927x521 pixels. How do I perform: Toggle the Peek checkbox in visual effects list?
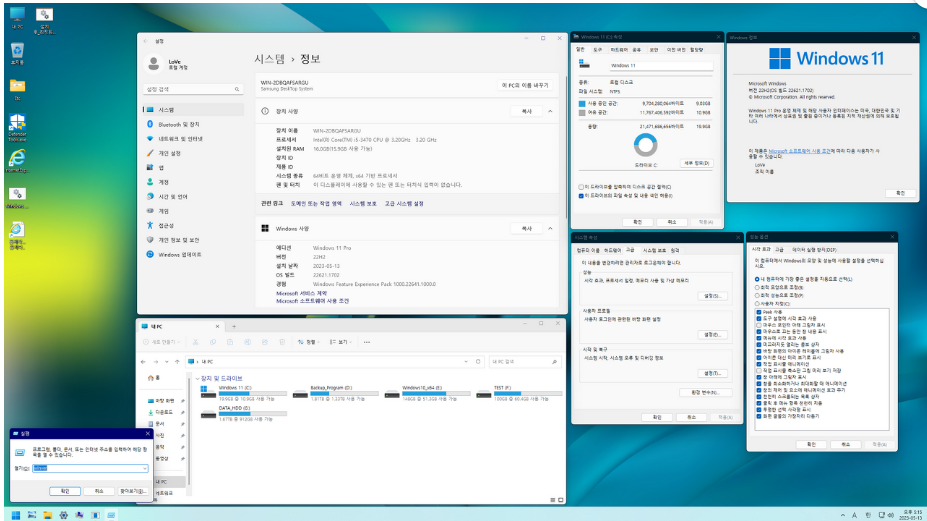[x=759, y=312]
